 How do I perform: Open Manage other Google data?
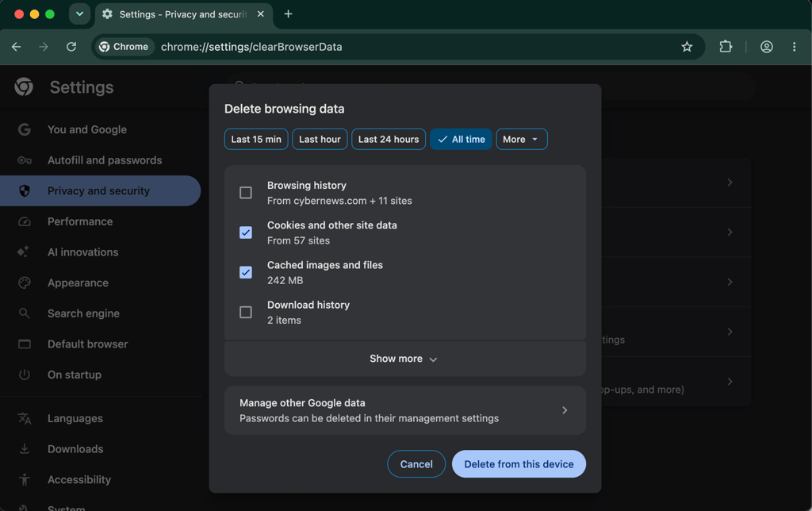click(x=405, y=410)
